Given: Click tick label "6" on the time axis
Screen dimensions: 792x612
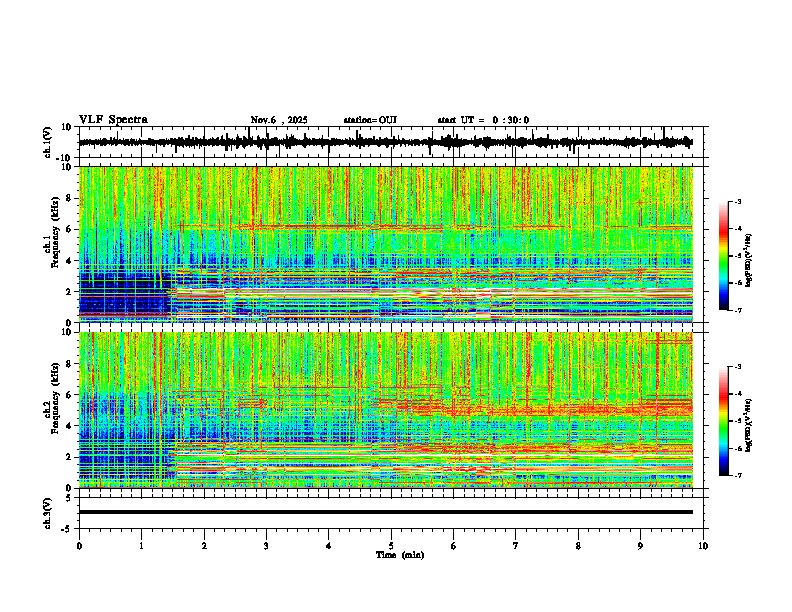Looking at the screenshot, I should pyautogui.click(x=453, y=546).
